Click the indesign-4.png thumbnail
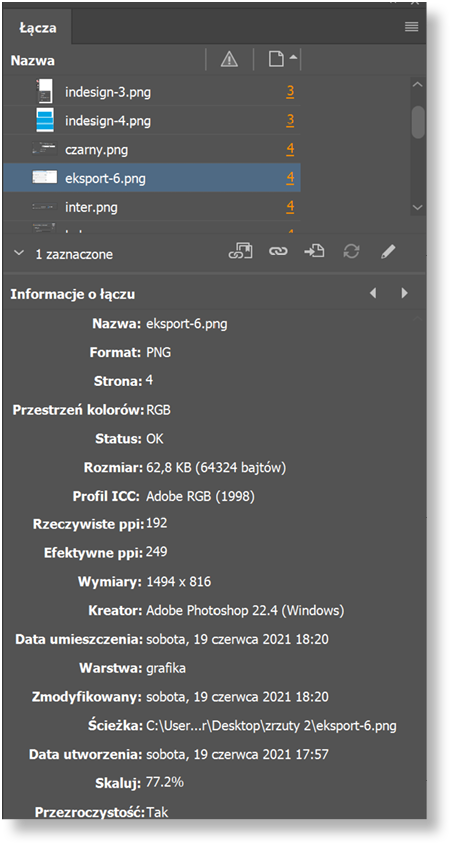This screenshot has height=845, width=452. (44, 121)
